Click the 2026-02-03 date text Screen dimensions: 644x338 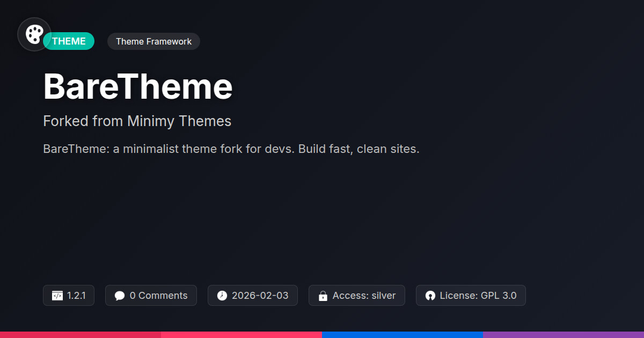point(260,296)
